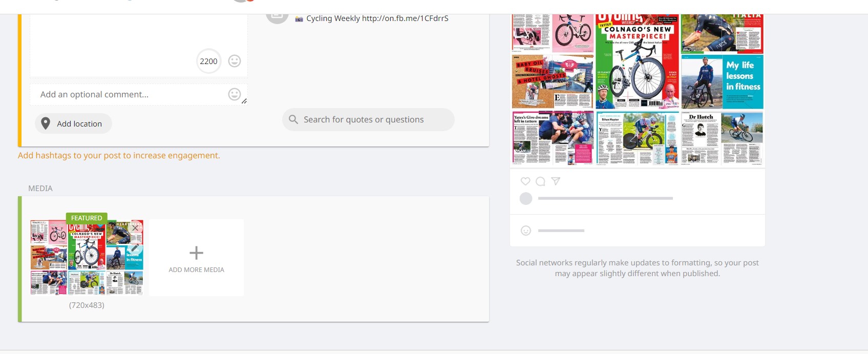868x354 pixels.
Task: Select the featured media thumbnail
Action: [x=87, y=258]
